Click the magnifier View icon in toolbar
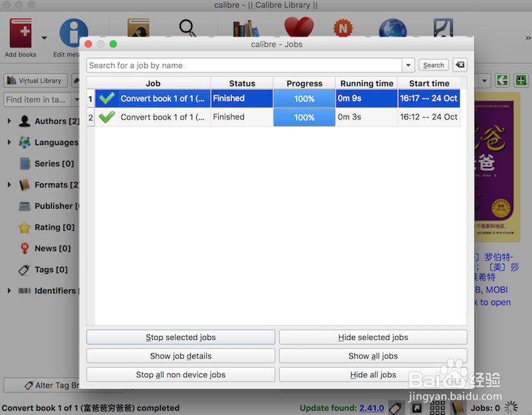 (188, 28)
